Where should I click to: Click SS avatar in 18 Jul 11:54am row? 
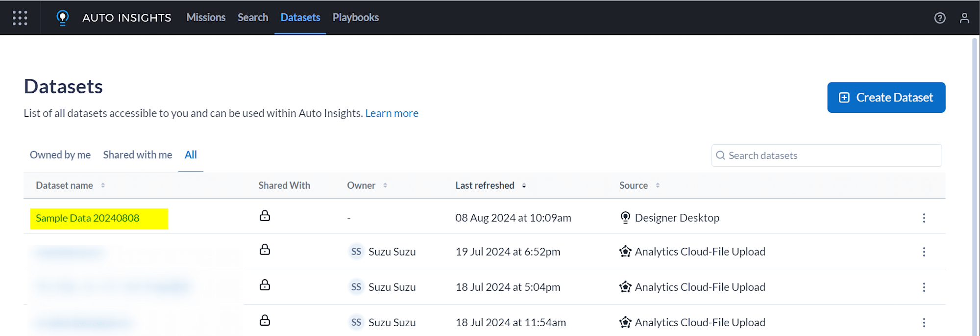coord(356,322)
